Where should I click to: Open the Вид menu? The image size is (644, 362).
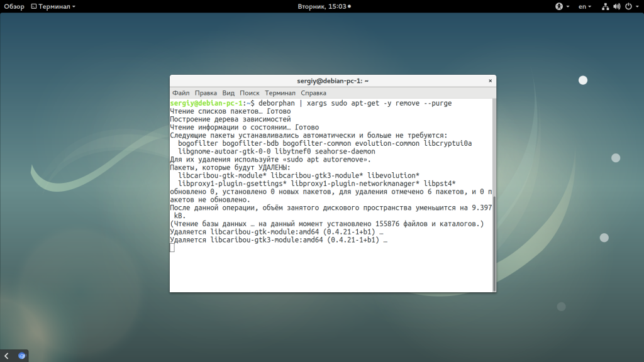[x=228, y=93]
